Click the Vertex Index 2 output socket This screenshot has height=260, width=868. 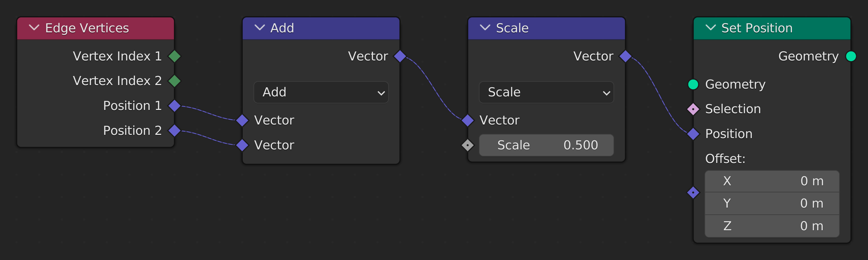(x=175, y=81)
